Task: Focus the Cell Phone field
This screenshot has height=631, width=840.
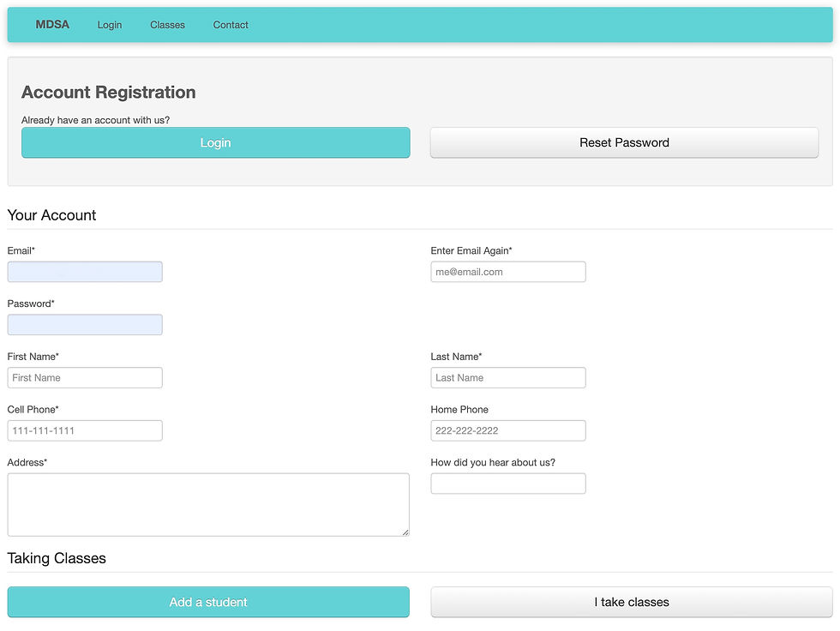Action: (x=84, y=430)
